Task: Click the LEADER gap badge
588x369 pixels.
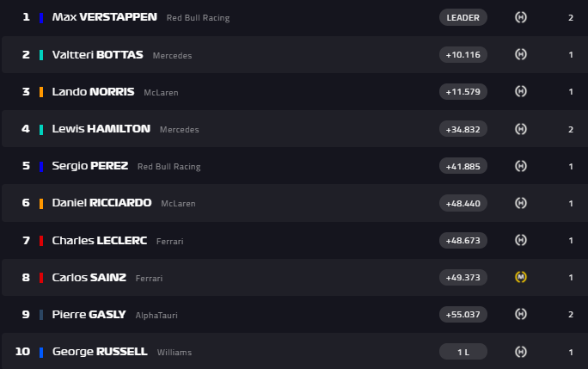Action: pyautogui.click(x=463, y=17)
